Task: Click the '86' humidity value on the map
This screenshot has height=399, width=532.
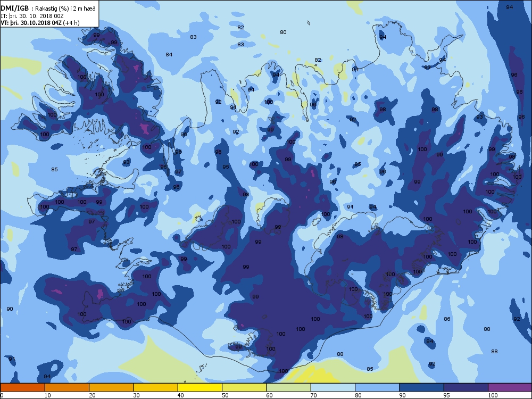Action: [447, 319]
